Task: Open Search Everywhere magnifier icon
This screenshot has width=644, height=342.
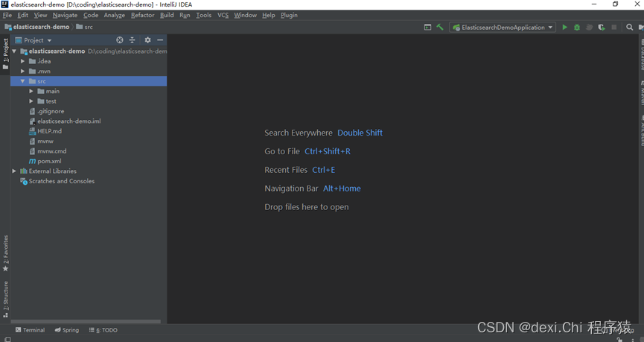Action: pyautogui.click(x=629, y=27)
